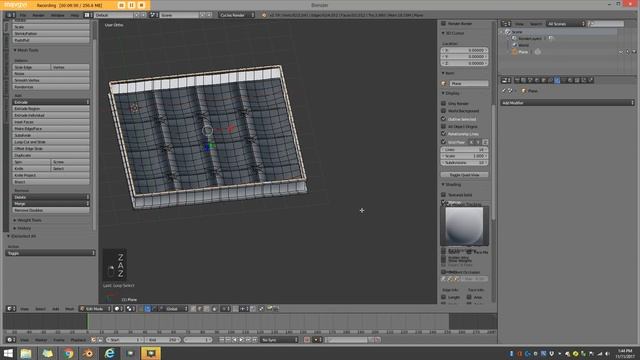This screenshot has width=640, height=360.
Task: Click the Smooth Vertex button
Action: pyautogui.click(x=51, y=80)
